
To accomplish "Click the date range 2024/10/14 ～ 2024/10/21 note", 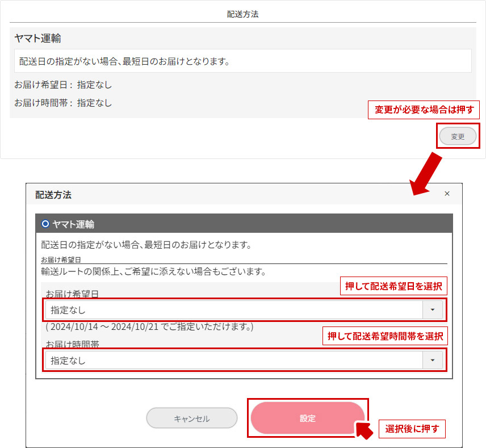I will pos(149,327).
